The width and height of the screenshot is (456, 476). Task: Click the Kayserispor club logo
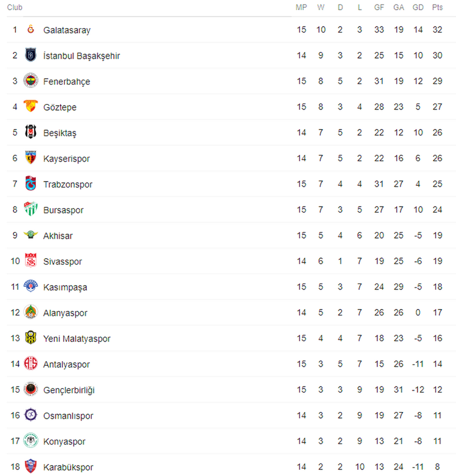(x=31, y=157)
